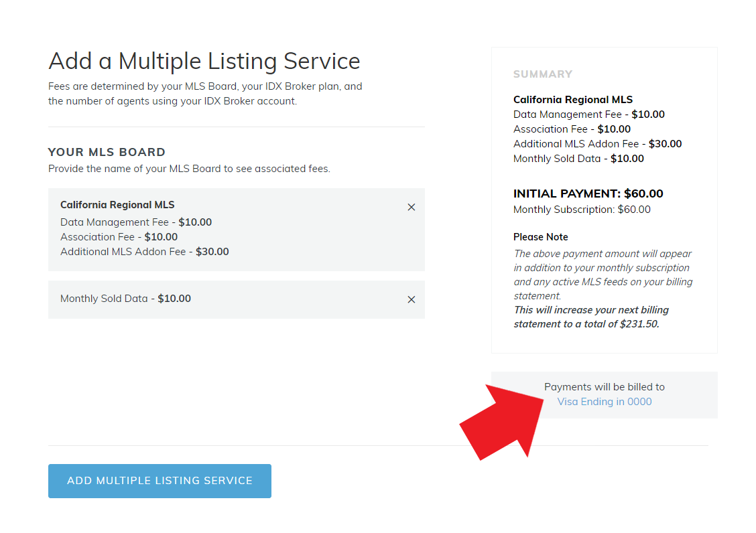Click the Add a Multiple Listing Service title
Viewport: 756px width, 533px height.
[x=204, y=60]
